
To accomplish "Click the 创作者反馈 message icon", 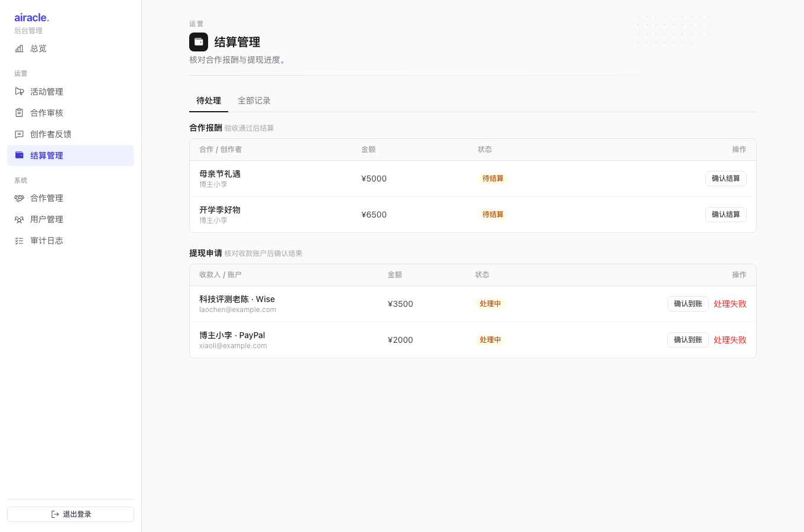I will click(x=19, y=134).
